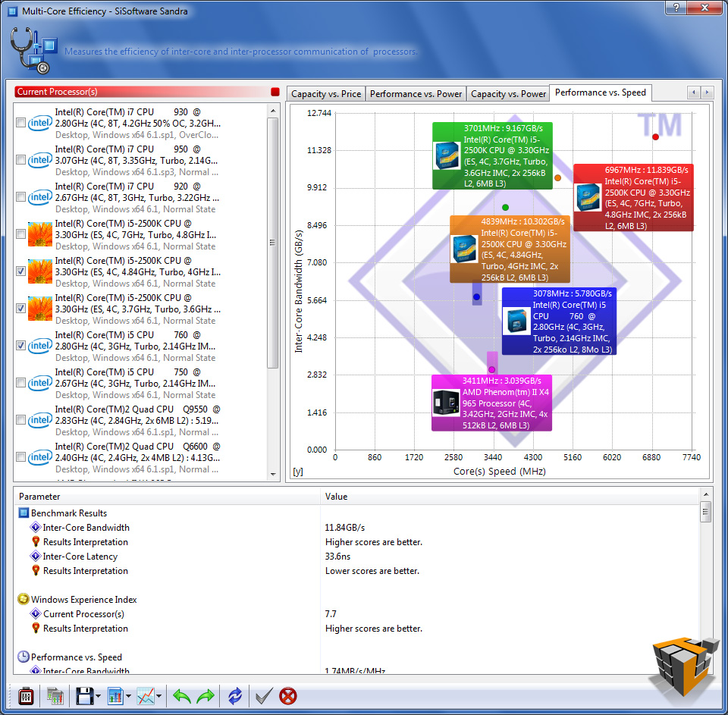
Task: Click the processor list scrollbar thumb
Action: (273, 243)
